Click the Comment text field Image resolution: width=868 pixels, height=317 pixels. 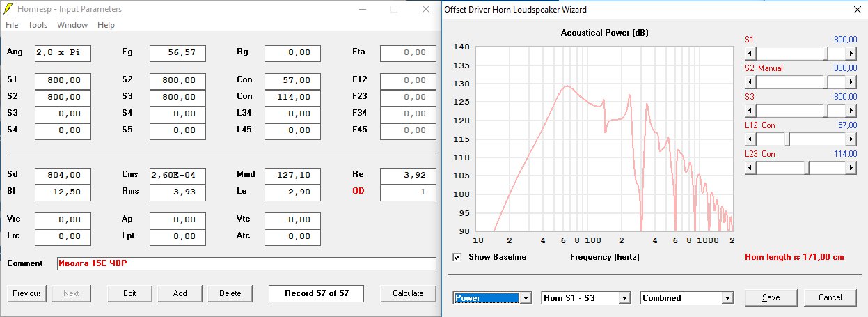(246, 263)
